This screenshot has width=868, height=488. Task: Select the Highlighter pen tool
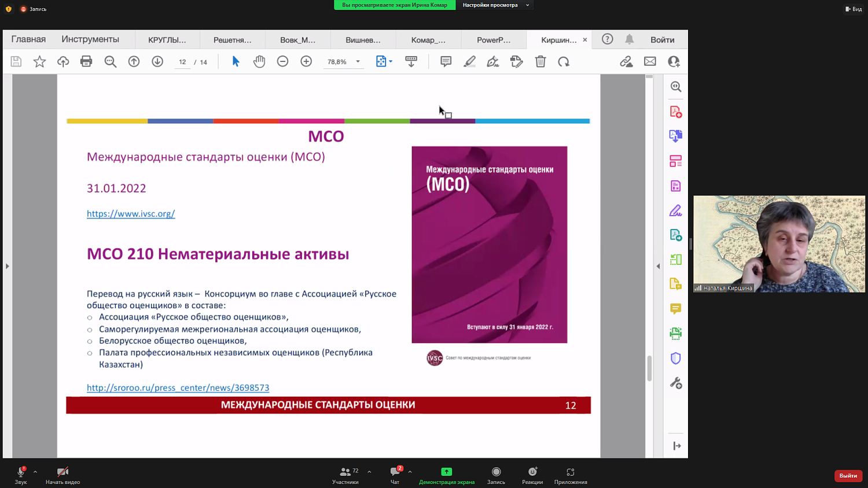point(469,61)
